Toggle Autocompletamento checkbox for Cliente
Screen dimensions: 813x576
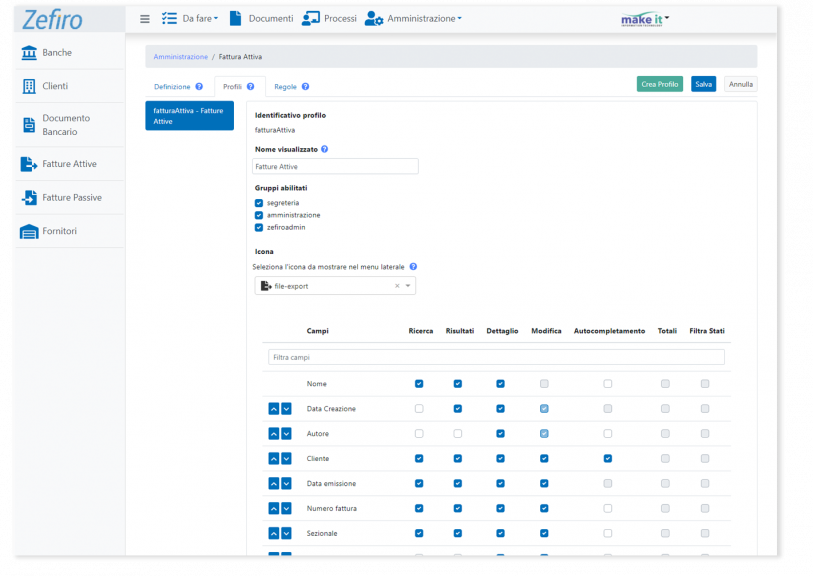pyautogui.click(x=608, y=458)
